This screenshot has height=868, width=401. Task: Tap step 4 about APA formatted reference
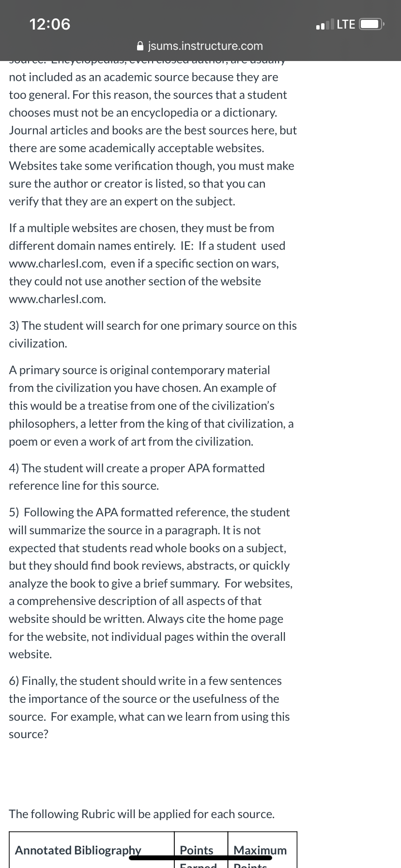[x=137, y=477]
